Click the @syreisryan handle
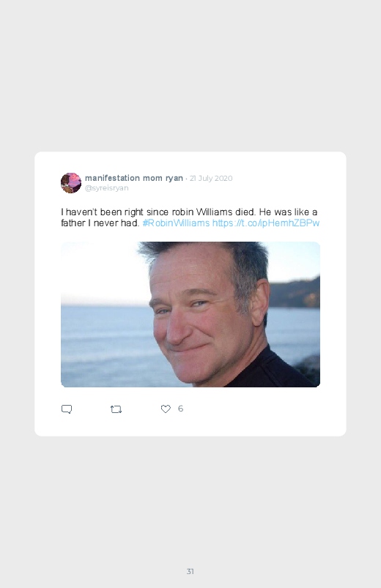This screenshot has width=381, height=588. coord(106,188)
